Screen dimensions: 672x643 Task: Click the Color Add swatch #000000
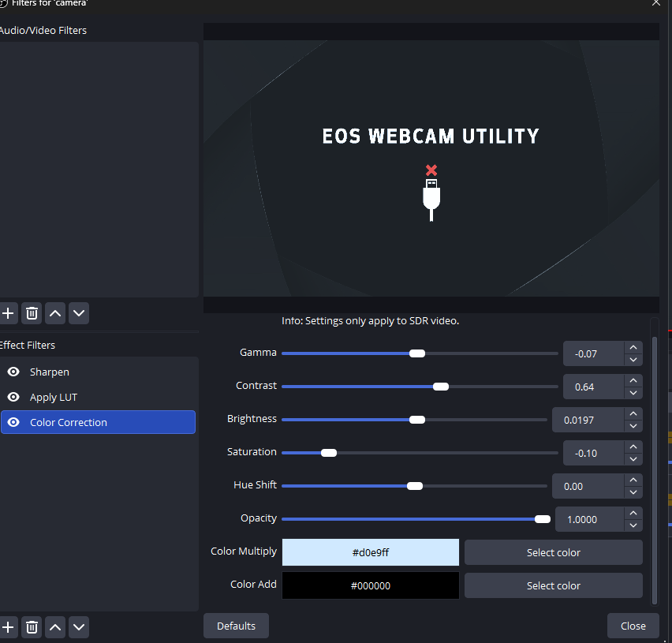pyautogui.click(x=370, y=585)
